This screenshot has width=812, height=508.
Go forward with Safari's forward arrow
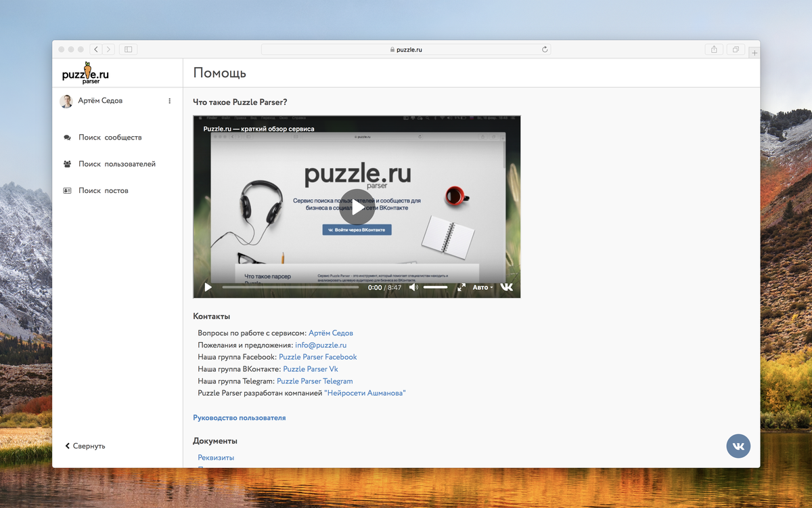click(108, 49)
